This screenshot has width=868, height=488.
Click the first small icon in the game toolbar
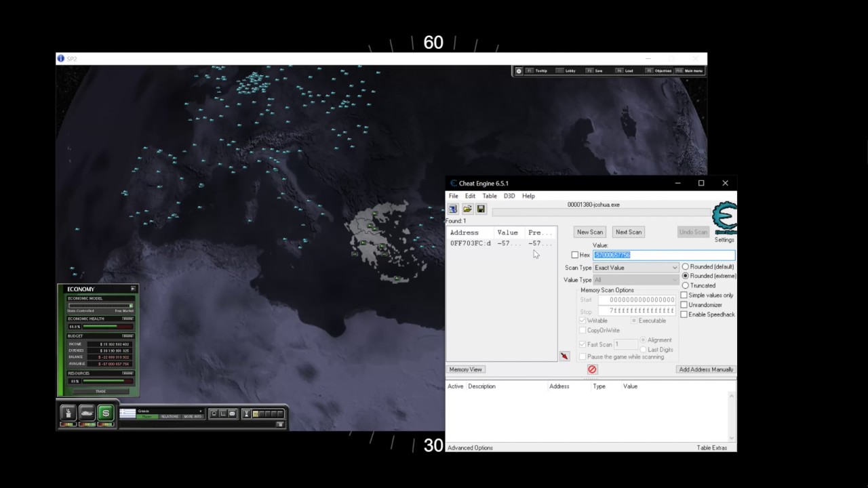coord(214,413)
